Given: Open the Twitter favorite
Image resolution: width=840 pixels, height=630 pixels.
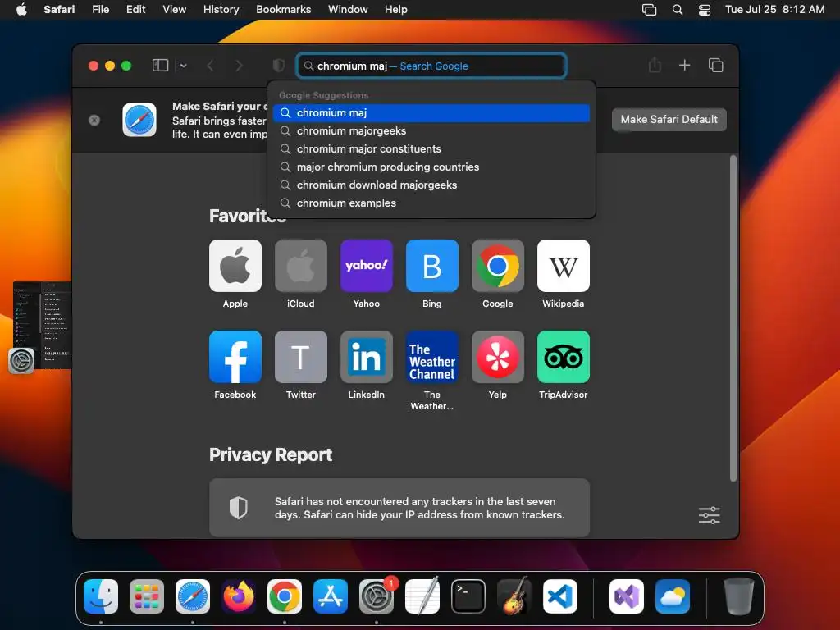Looking at the screenshot, I should coord(300,357).
